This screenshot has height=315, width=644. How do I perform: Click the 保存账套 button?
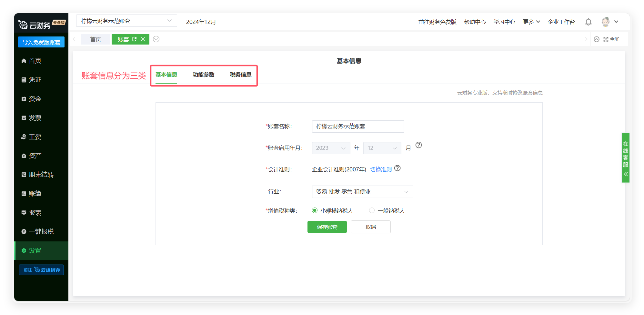click(x=327, y=227)
